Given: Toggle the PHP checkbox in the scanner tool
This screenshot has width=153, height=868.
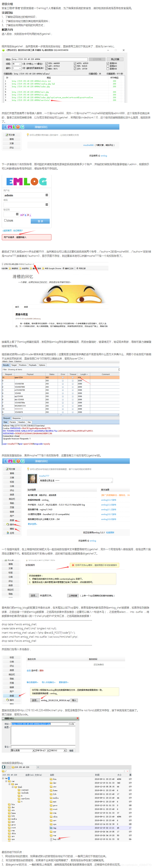Looking at the screenshot, I should 75,66.
